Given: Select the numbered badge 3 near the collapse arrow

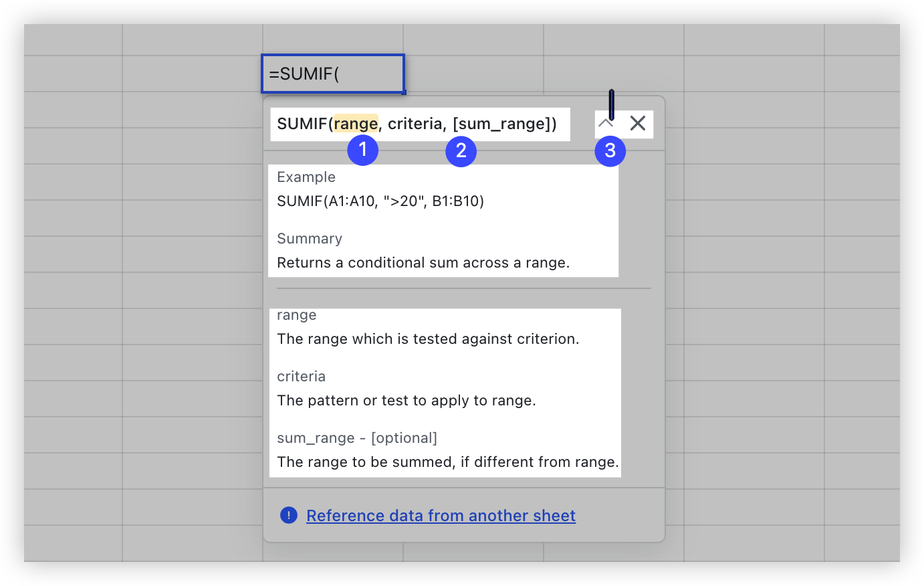Looking at the screenshot, I should coord(610,151).
